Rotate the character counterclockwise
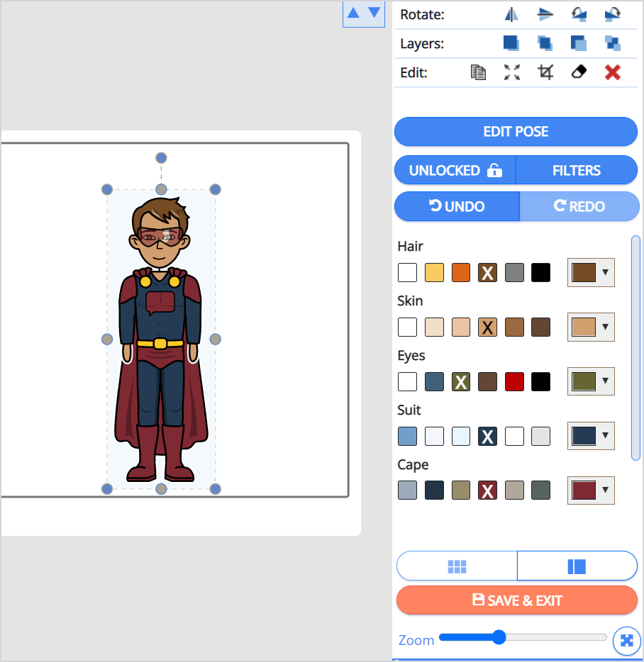The width and height of the screenshot is (644, 662). pyautogui.click(x=579, y=15)
